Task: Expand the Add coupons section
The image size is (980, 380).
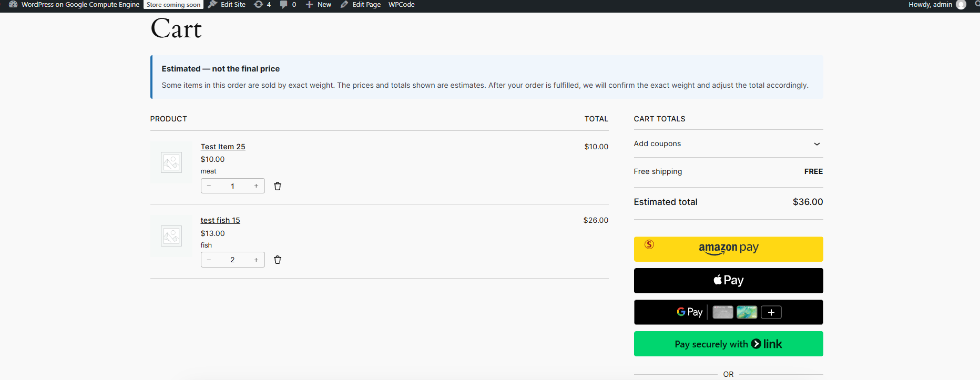Action: click(x=728, y=143)
